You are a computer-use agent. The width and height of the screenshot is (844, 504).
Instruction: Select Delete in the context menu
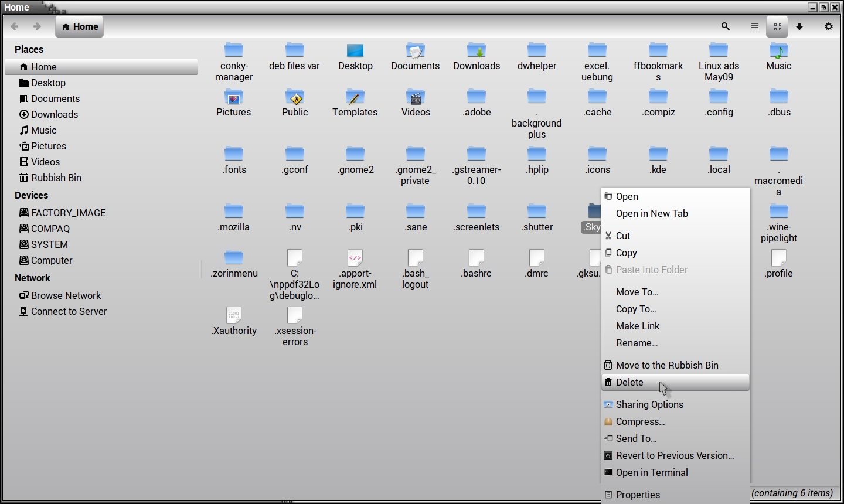[x=629, y=382]
